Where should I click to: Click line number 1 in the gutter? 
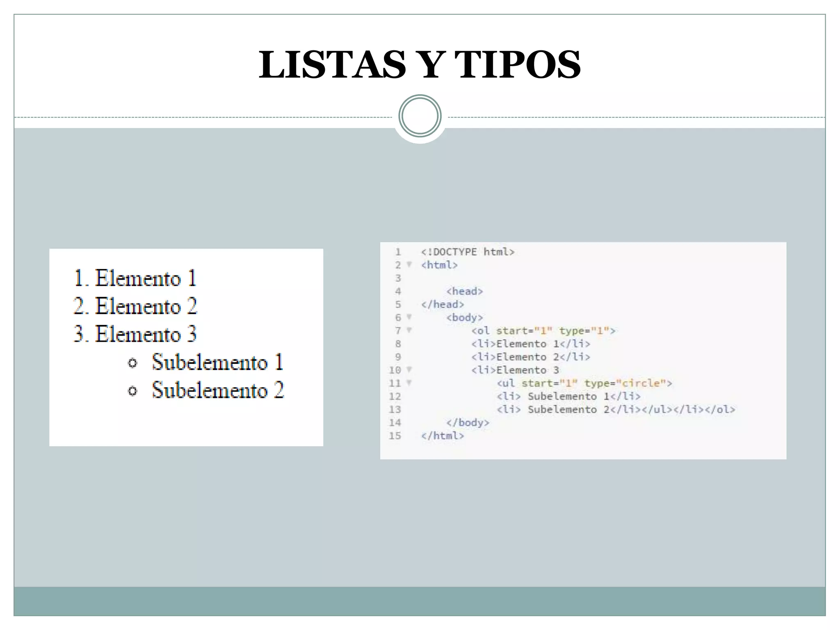398,252
